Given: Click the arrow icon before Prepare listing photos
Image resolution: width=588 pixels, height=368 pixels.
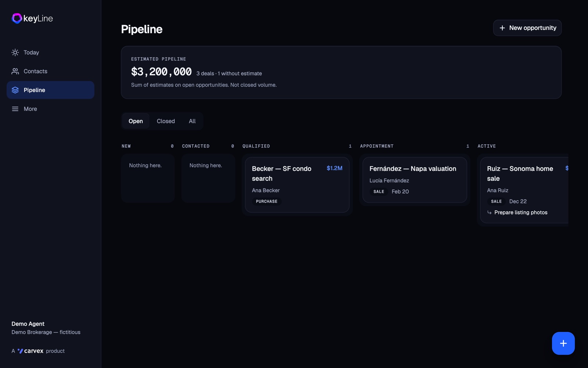Looking at the screenshot, I should [489, 213].
